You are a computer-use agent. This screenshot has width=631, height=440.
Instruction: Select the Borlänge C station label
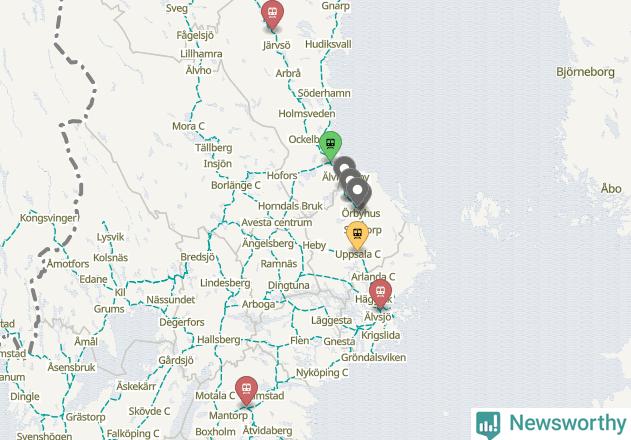(236, 185)
